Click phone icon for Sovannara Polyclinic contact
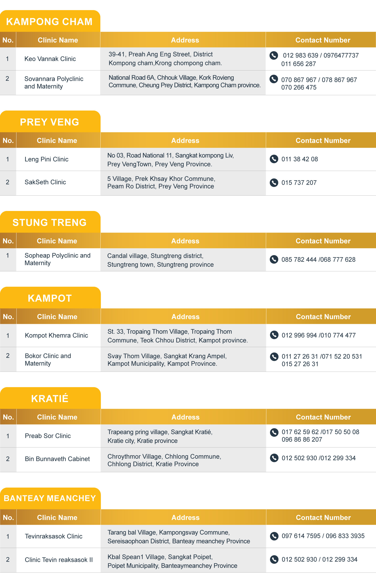The width and height of the screenshot is (376, 588). tap(274, 79)
